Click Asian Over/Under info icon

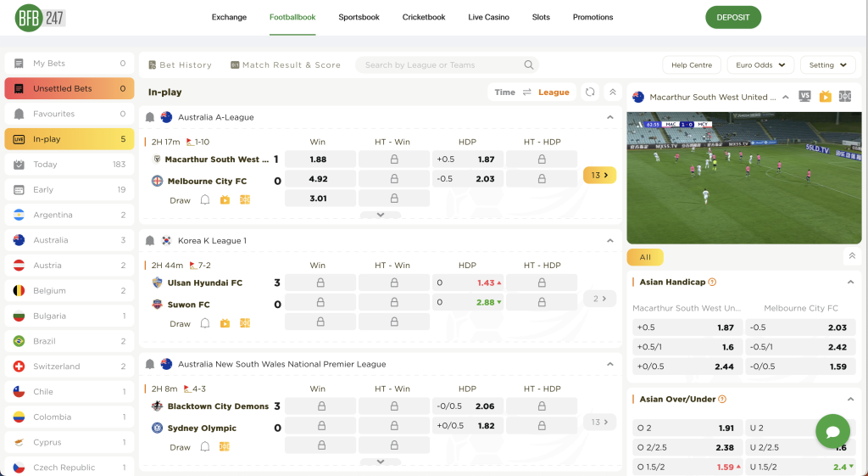coord(722,399)
